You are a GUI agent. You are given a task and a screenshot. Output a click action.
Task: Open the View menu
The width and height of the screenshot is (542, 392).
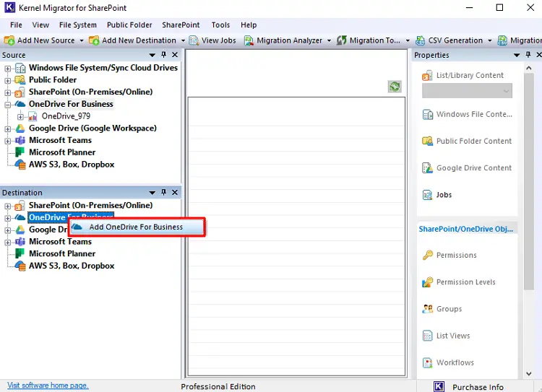pos(40,25)
